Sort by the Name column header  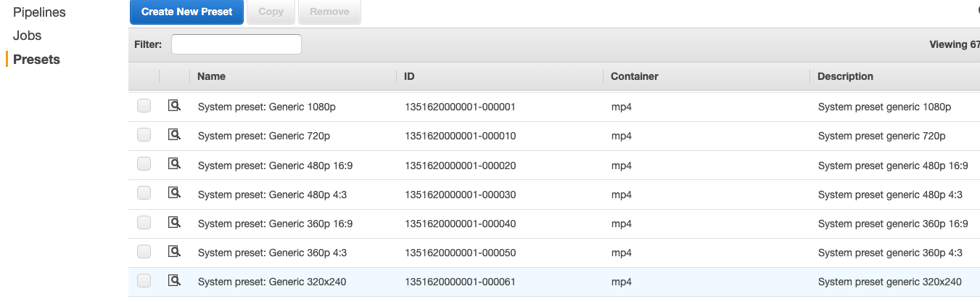(x=211, y=76)
